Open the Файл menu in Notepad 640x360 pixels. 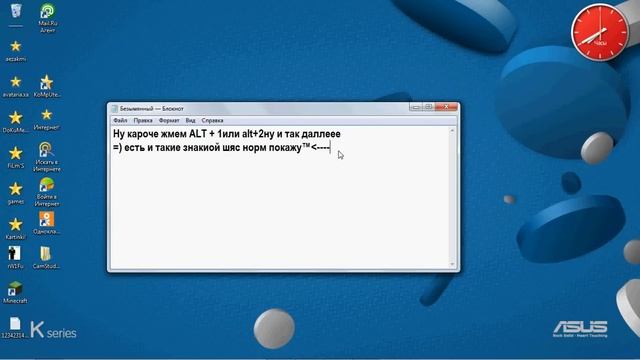(x=120, y=120)
